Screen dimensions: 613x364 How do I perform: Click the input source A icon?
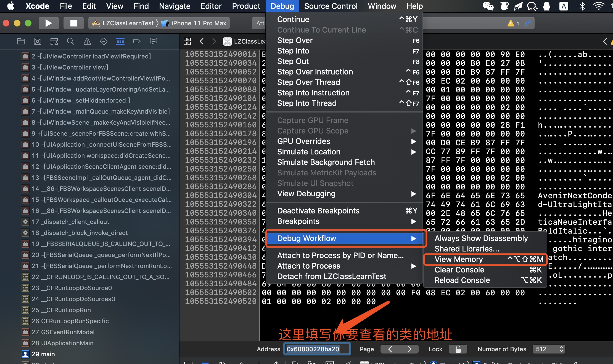coord(564,6)
